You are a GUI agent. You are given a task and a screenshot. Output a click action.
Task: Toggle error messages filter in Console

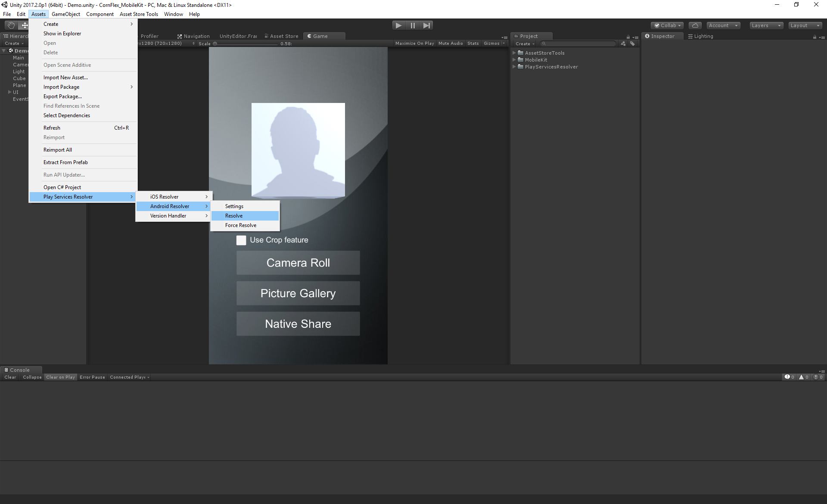coord(818,377)
